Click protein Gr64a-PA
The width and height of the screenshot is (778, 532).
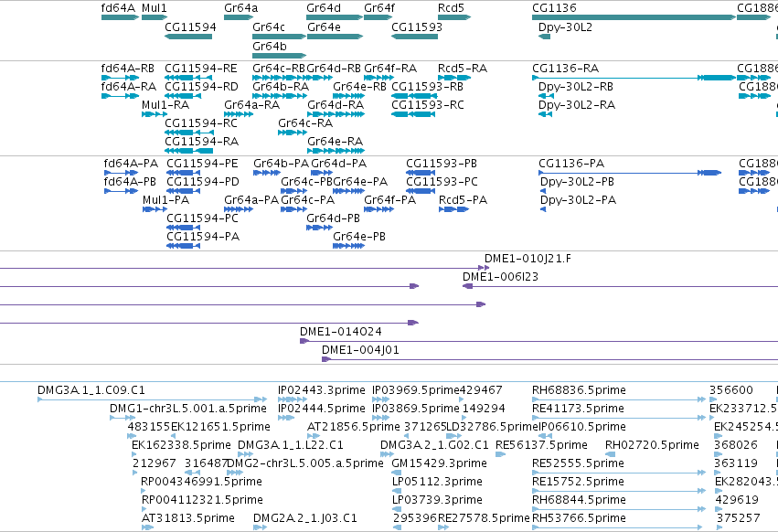coord(251,200)
